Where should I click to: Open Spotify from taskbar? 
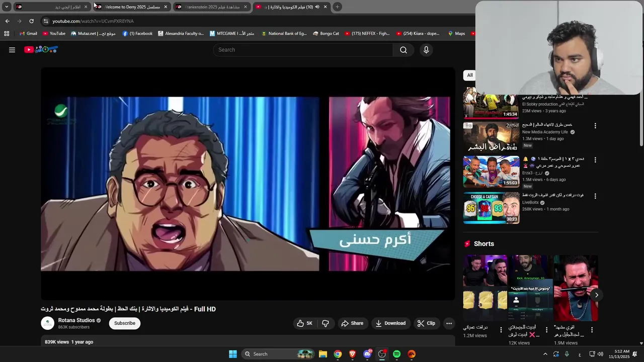pos(396,354)
